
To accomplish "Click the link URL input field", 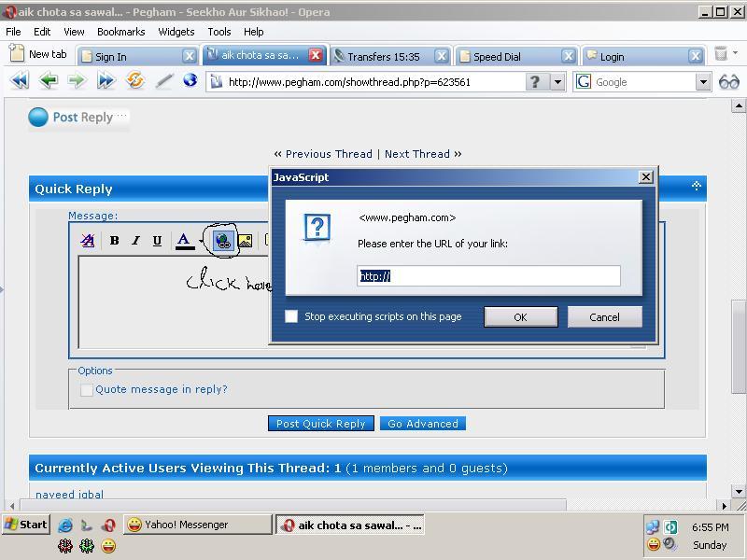I will (x=488, y=275).
